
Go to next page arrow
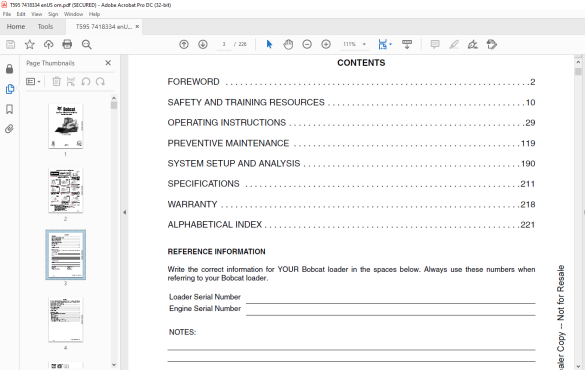[x=203, y=44]
